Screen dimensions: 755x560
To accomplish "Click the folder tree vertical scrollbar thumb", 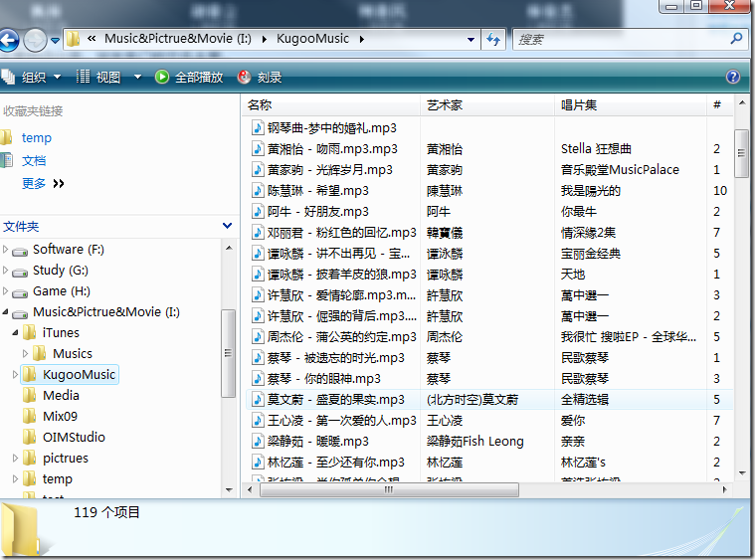I will 228,353.
